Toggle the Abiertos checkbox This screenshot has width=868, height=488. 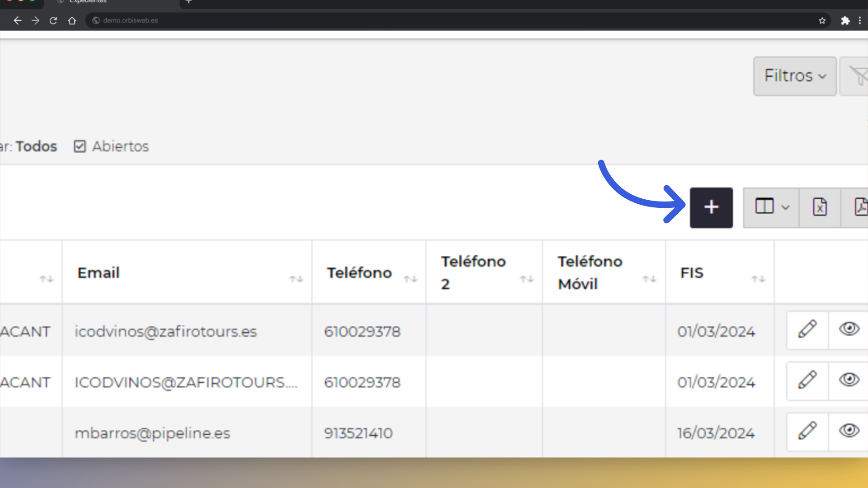(80, 146)
